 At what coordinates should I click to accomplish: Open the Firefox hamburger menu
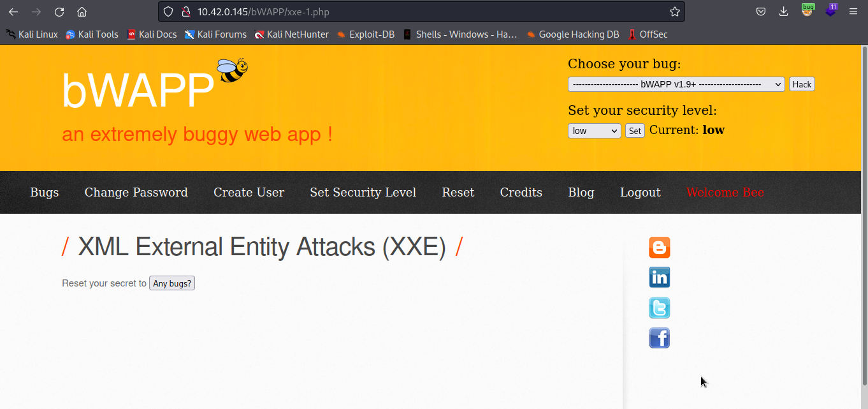(x=853, y=11)
